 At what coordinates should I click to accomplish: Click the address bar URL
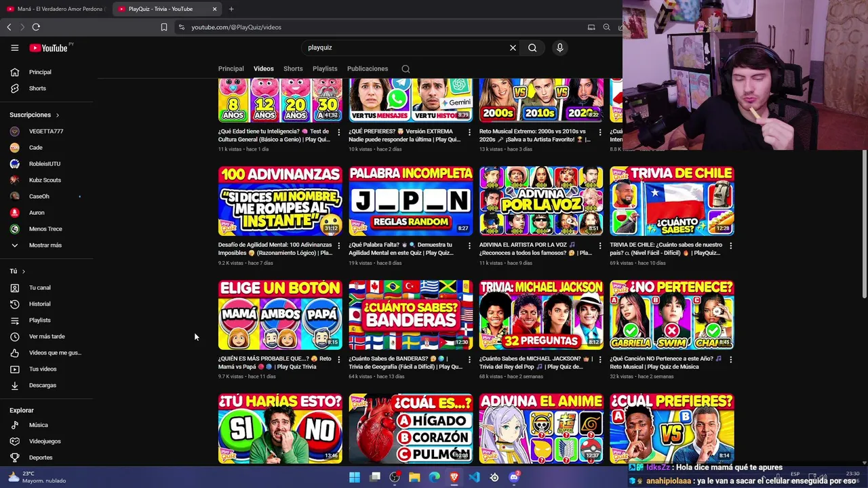tap(236, 27)
